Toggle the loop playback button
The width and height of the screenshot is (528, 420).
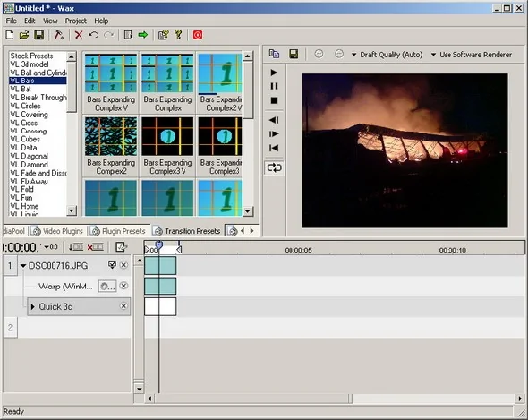point(274,167)
